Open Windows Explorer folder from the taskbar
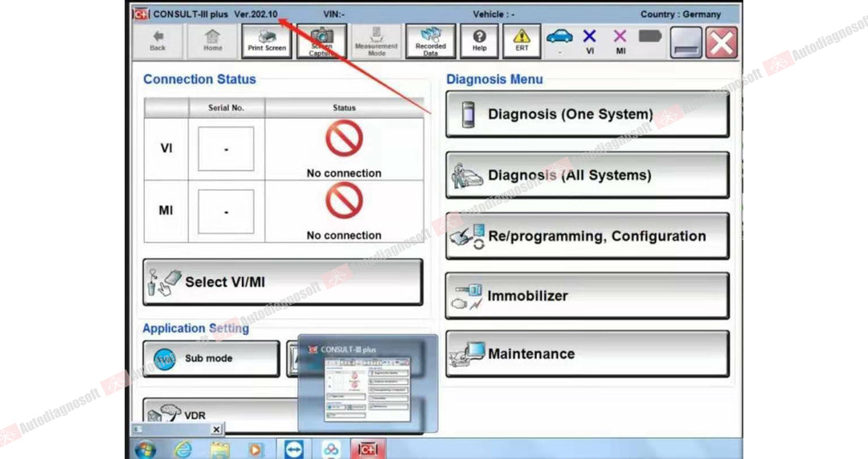 point(219,449)
